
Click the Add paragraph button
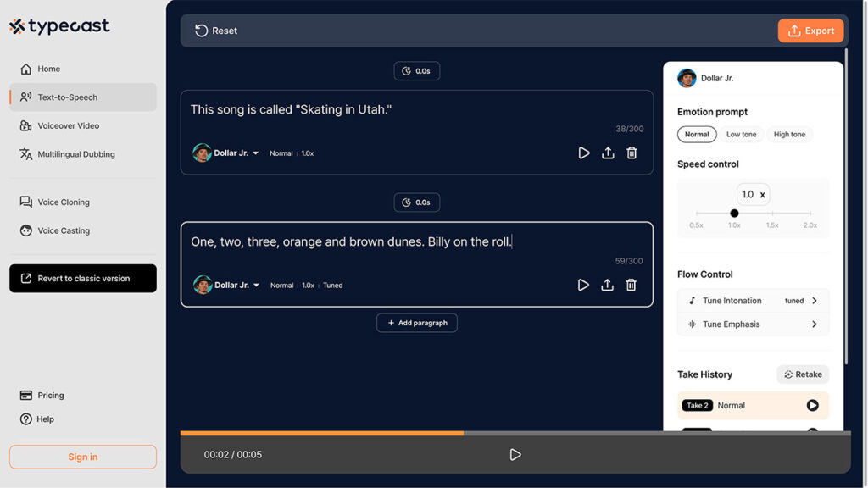click(416, 322)
